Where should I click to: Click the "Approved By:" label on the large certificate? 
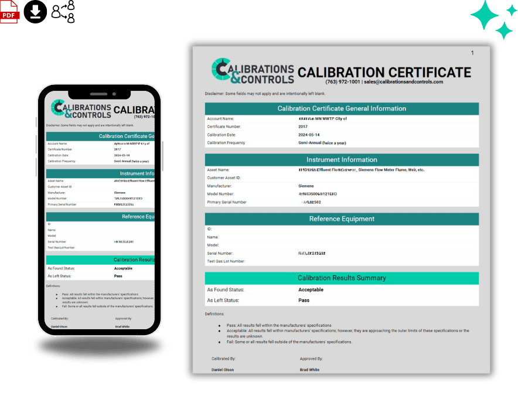(x=311, y=359)
